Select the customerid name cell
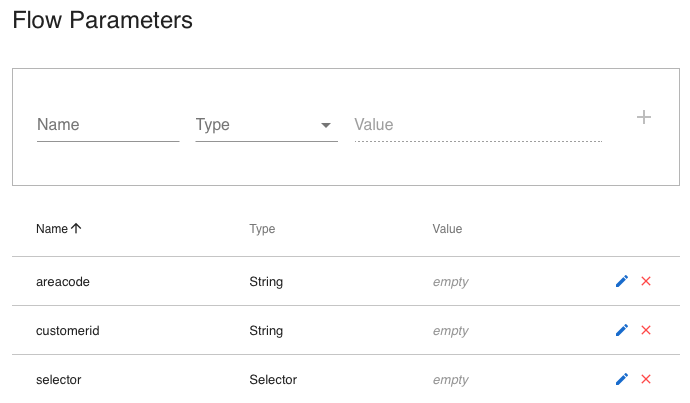 click(x=67, y=330)
